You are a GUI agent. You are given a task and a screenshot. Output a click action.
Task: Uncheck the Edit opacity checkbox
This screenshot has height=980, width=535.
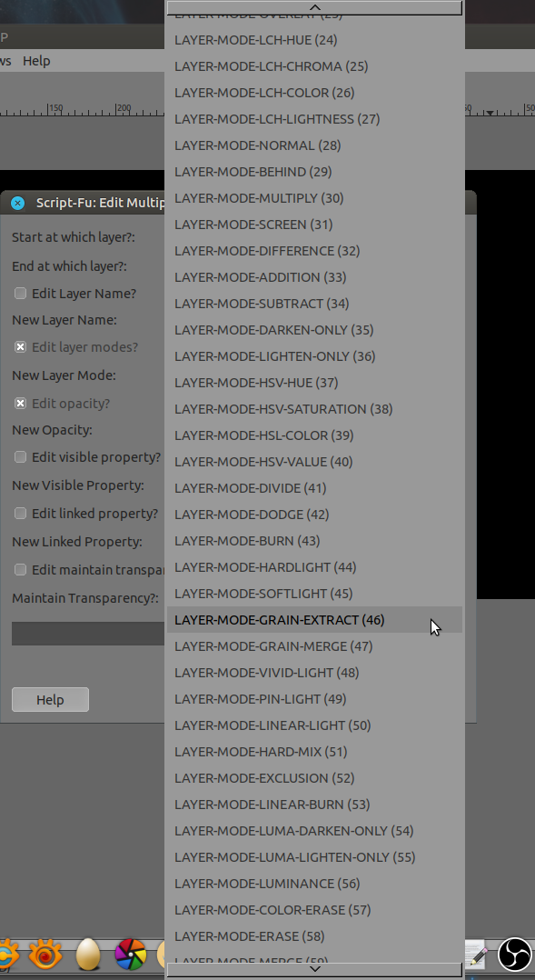point(21,403)
